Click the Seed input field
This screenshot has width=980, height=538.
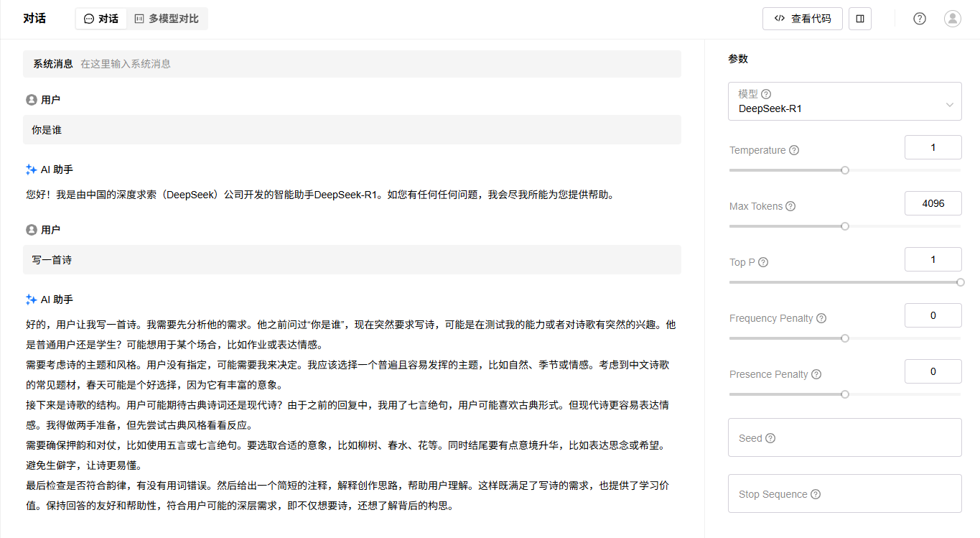(x=844, y=437)
